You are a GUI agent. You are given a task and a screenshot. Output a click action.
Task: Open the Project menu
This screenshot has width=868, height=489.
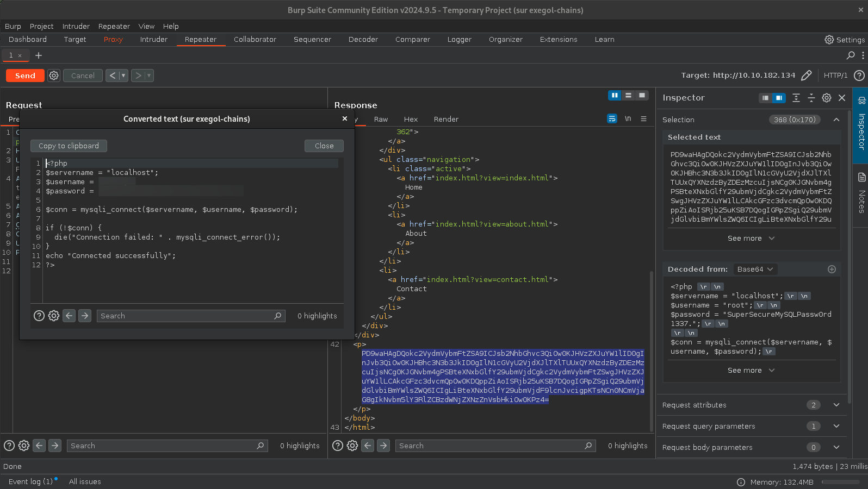click(41, 26)
